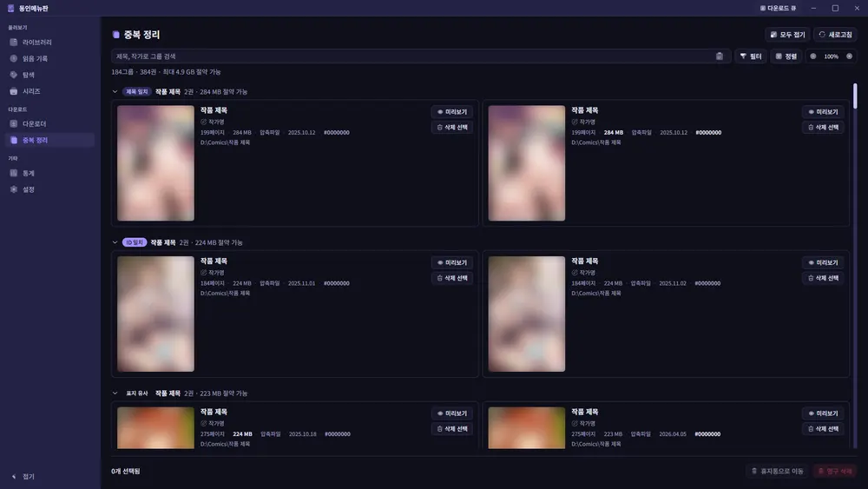
Task: Click the 모두 접기 collapse-all button
Action: tap(787, 35)
